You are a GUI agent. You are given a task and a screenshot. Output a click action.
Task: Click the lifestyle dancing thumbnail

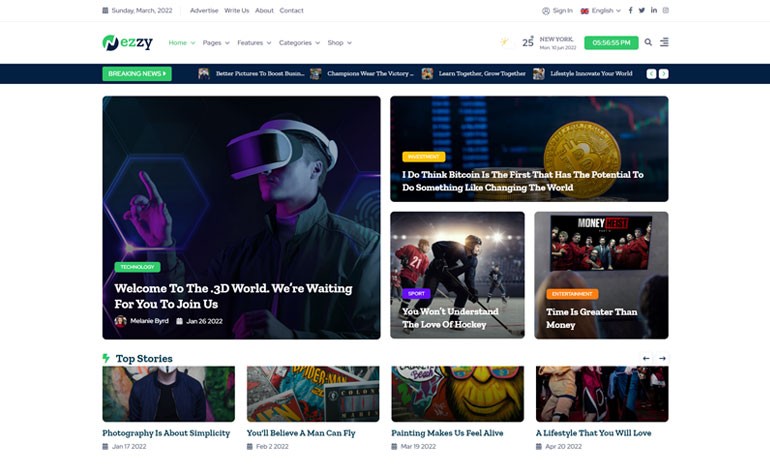[x=602, y=393]
